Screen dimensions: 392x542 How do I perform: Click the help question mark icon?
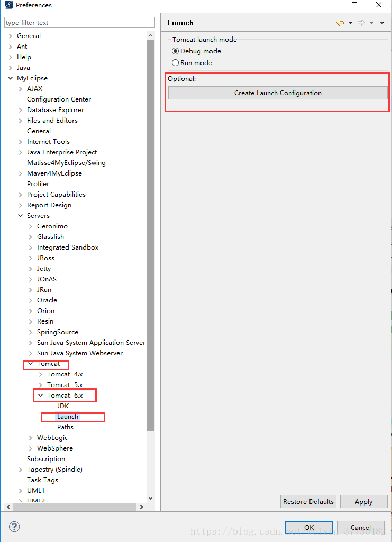point(14,527)
